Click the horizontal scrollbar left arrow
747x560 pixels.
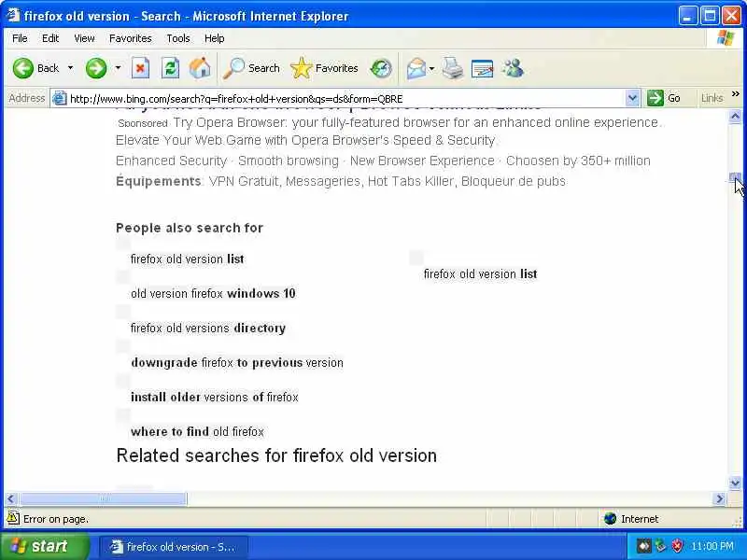[x=11, y=498]
